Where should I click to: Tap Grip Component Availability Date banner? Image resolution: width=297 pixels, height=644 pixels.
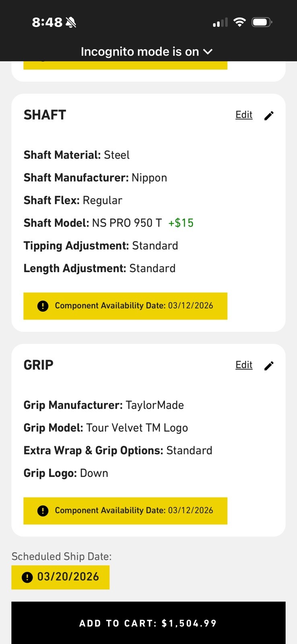tap(125, 511)
